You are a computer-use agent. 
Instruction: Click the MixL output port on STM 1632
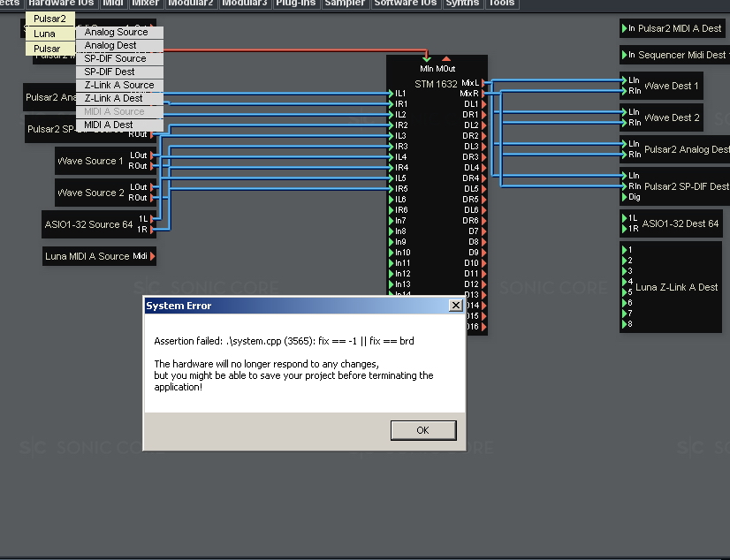[483, 83]
